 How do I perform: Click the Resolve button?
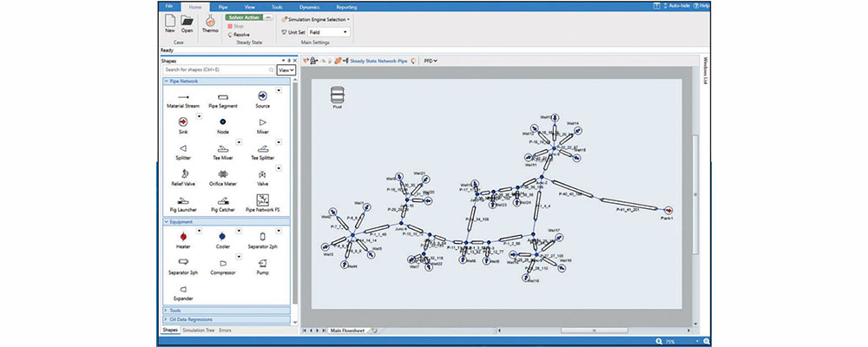point(239,35)
